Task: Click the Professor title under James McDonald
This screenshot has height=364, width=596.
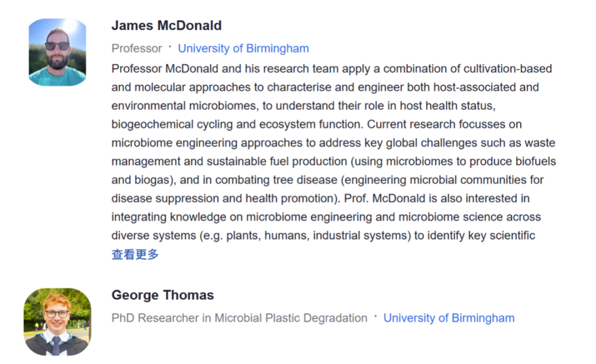Action: point(136,48)
